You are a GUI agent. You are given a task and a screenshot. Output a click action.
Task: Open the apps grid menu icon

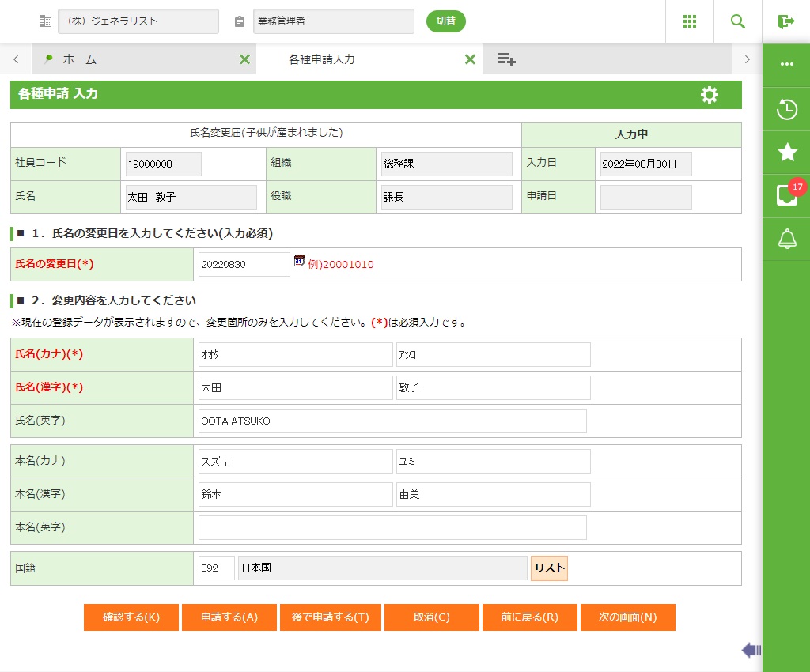coord(690,21)
